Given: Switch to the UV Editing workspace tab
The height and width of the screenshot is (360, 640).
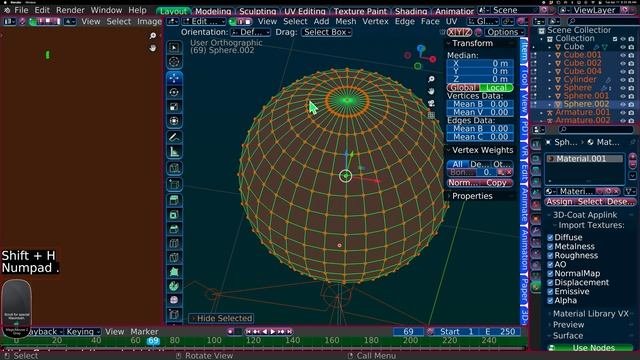Looking at the screenshot, I should (x=304, y=11).
